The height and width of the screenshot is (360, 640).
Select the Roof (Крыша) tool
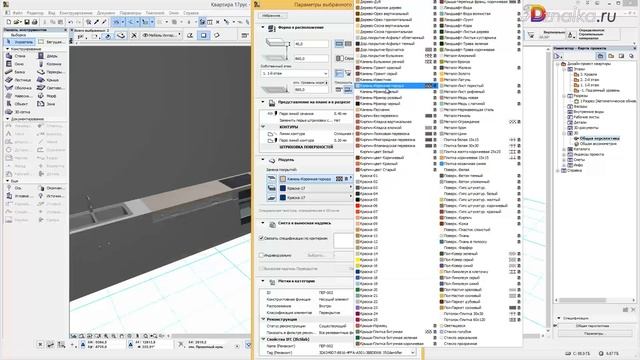click(x=48, y=80)
